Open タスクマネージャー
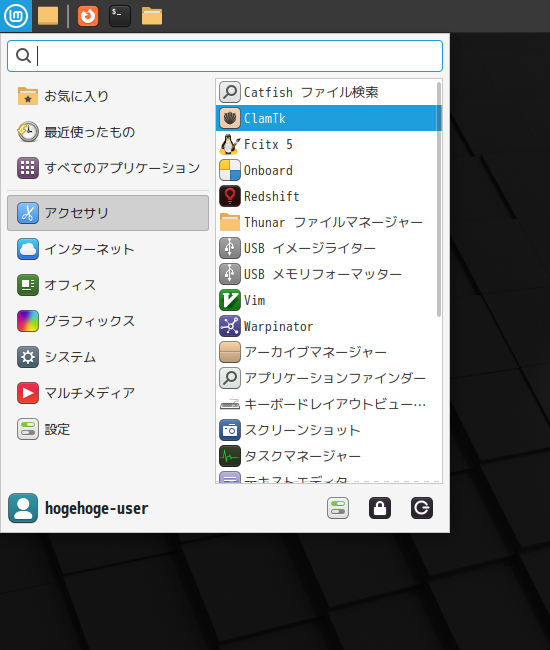 coord(328,456)
